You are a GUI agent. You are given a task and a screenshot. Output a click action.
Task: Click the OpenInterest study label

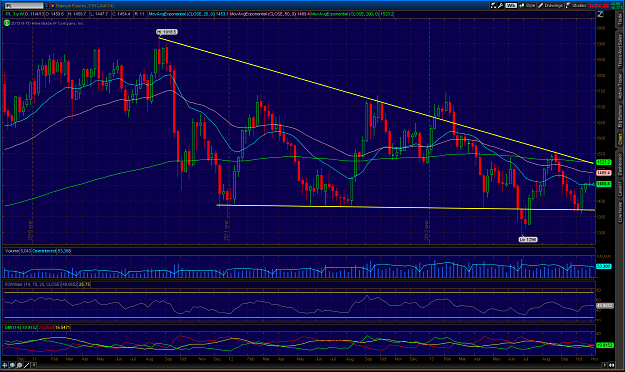click(x=44, y=251)
